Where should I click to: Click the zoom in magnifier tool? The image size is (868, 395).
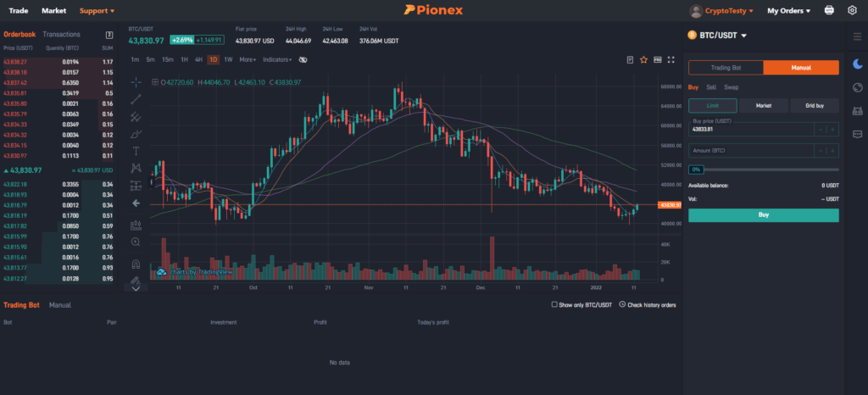[x=136, y=242]
